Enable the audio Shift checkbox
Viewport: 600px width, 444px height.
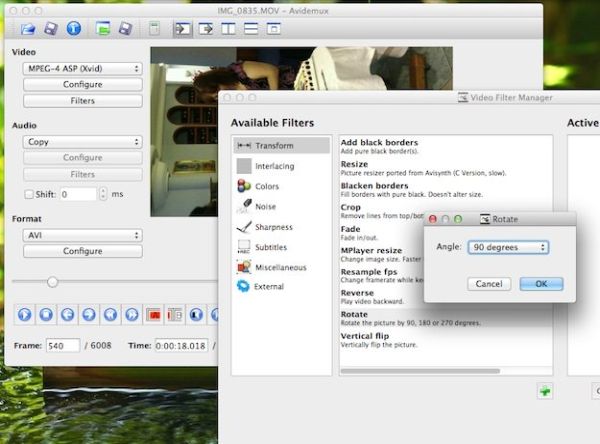click(x=29, y=194)
